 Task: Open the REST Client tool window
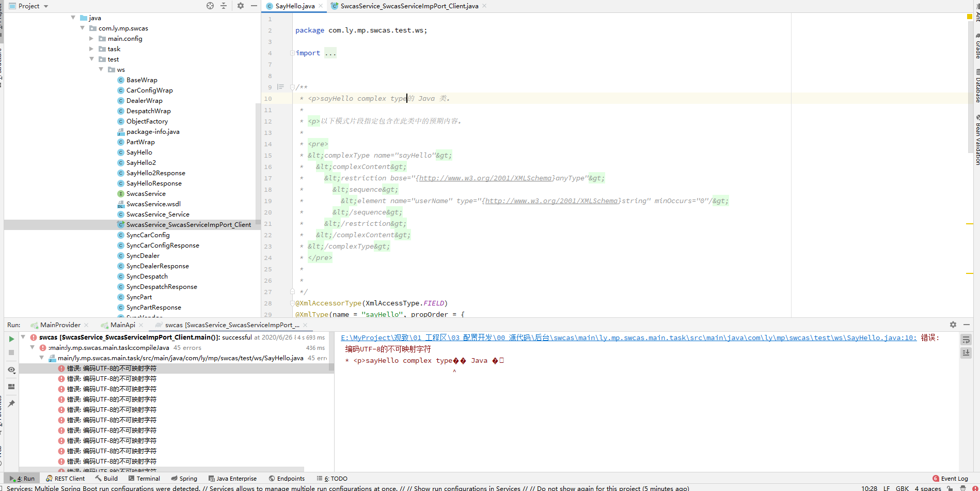(x=65, y=479)
